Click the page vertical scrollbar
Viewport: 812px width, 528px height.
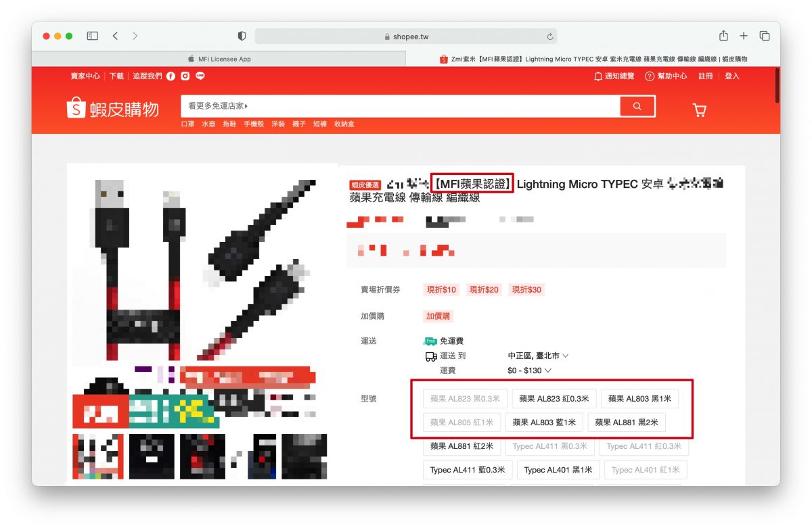(777, 85)
